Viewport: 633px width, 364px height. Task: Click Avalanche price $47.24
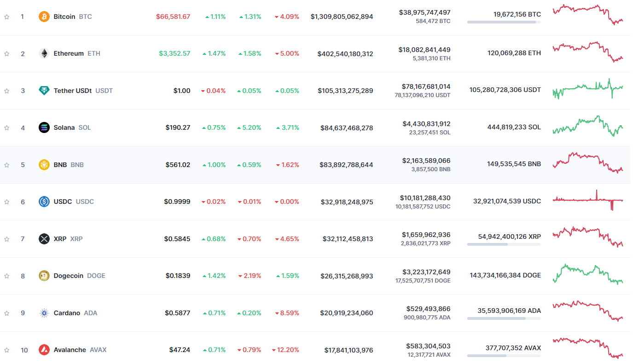point(180,350)
